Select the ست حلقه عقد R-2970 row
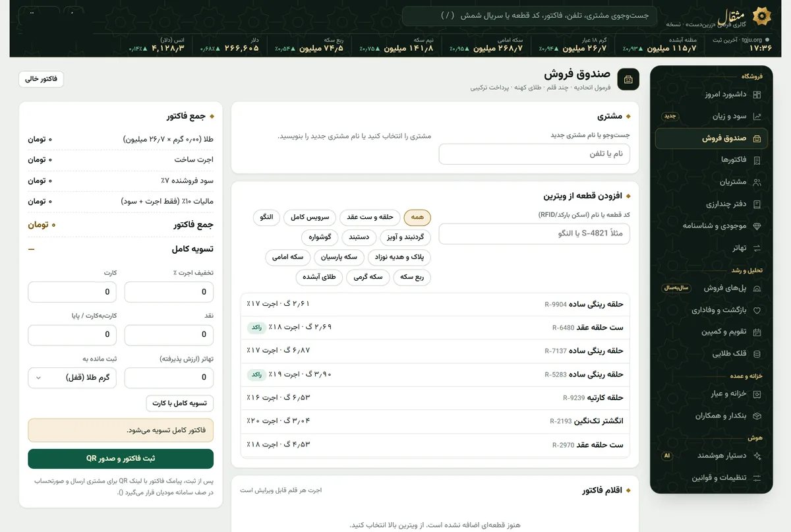The width and height of the screenshot is (791, 532). 435,445
